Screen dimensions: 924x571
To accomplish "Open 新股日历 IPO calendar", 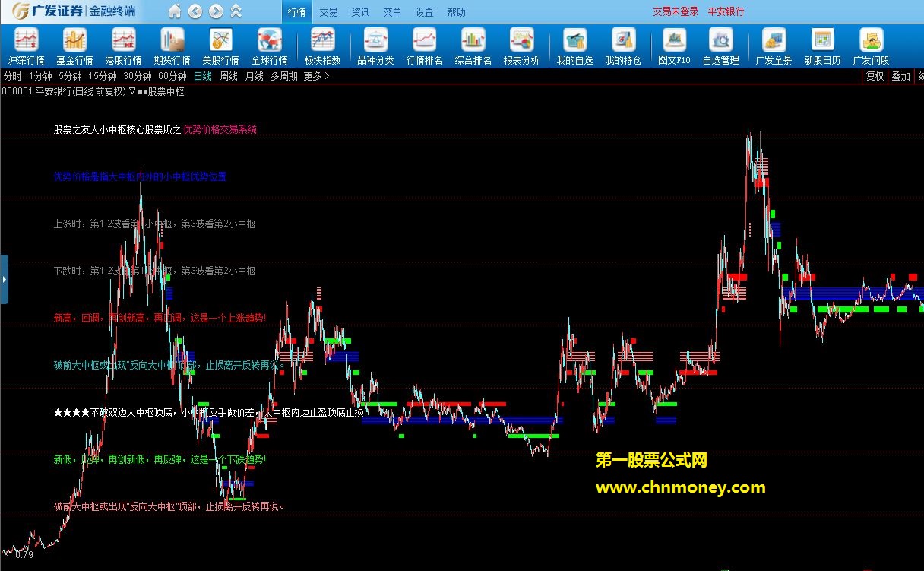I will click(823, 46).
